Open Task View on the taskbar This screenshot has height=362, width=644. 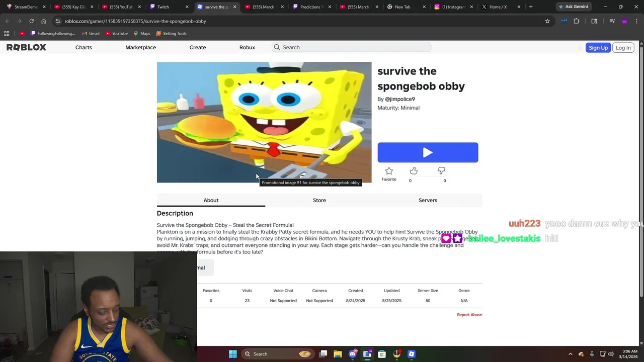(x=323, y=354)
